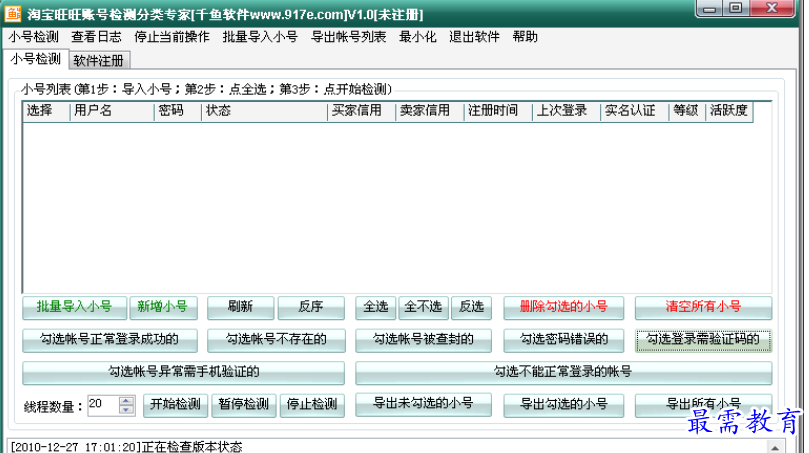Click the 开始检测 button
The image size is (809, 453).
point(175,405)
